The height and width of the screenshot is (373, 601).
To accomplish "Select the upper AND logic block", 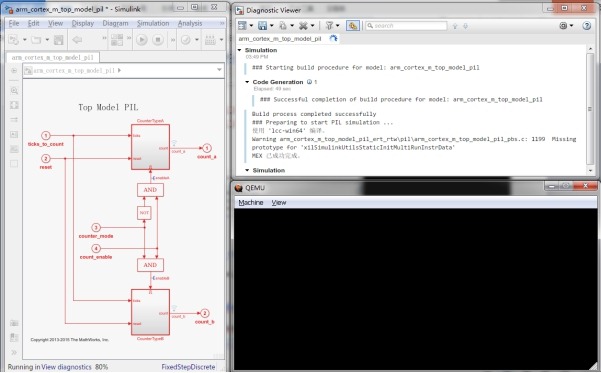I will [x=150, y=190].
